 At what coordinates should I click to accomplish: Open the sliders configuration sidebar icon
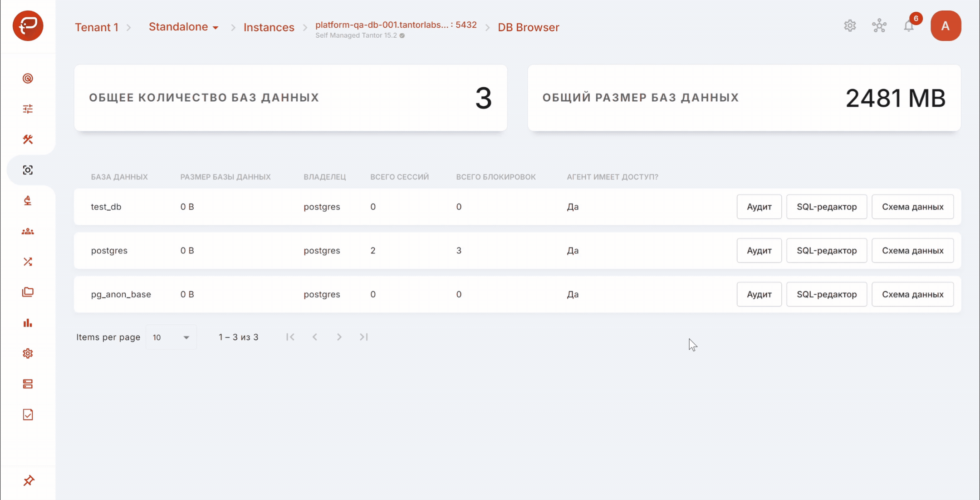pos(28,109)
